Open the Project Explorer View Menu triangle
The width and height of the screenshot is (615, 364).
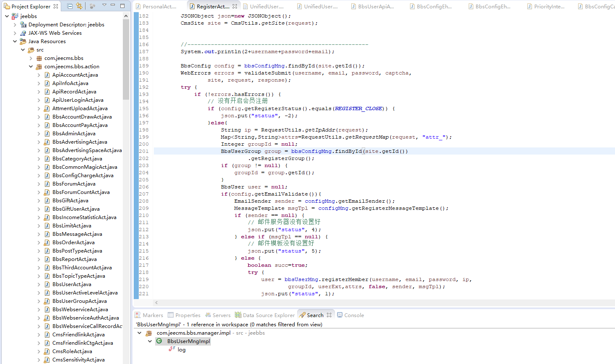(104, 5)
